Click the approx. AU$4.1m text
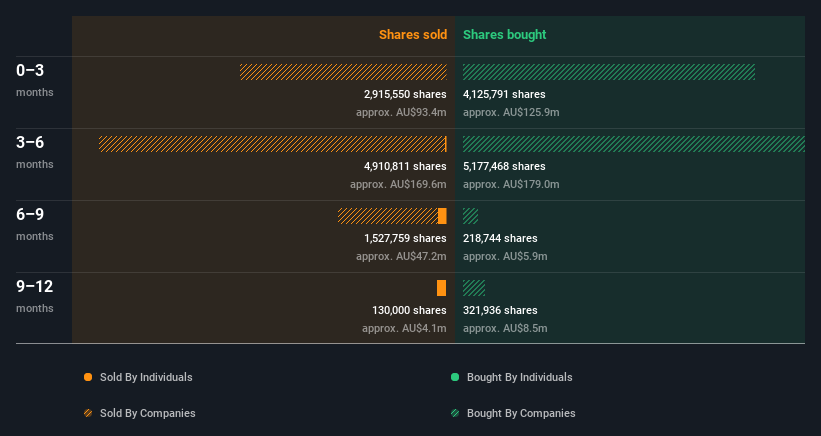Screen dimensions: 821x436 404,329
